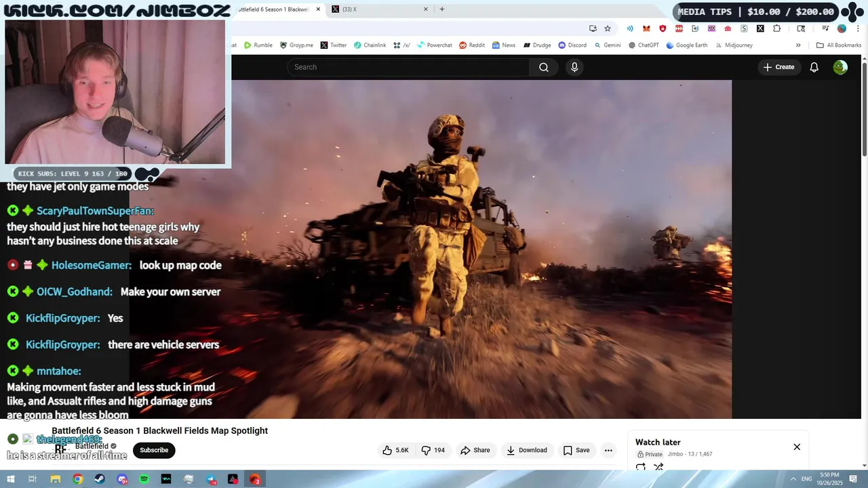The height and width of the screenshot is (488, 868).
Task: Open File Explorer from the taskbar
Action: click(x=56, y=479)
